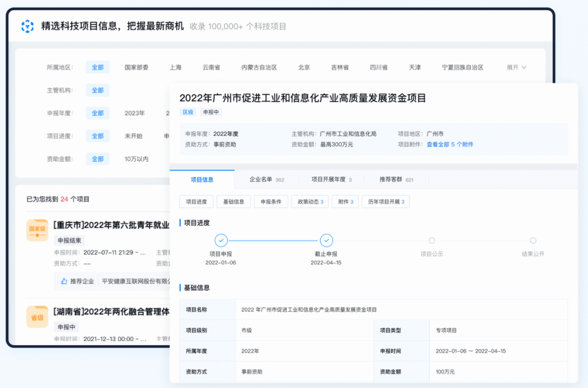Switch to the 项目开展年度 tab
Viewport: 588px width, 388px height.
331,180
